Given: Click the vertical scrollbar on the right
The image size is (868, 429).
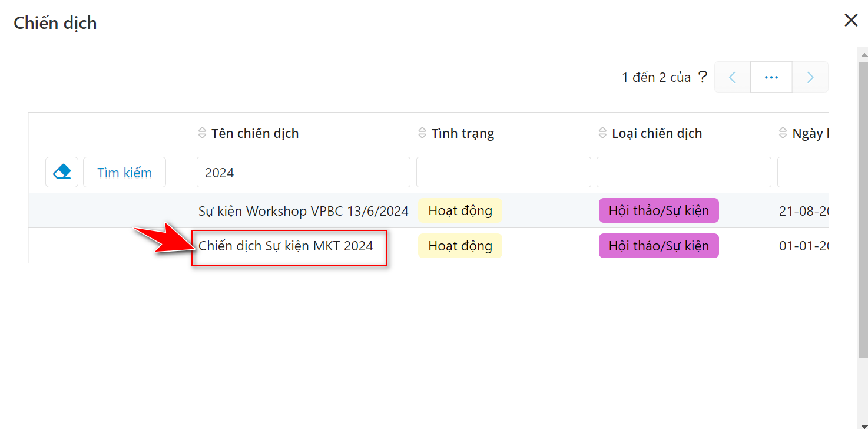Looking at the screenshot, I should 863,206.
